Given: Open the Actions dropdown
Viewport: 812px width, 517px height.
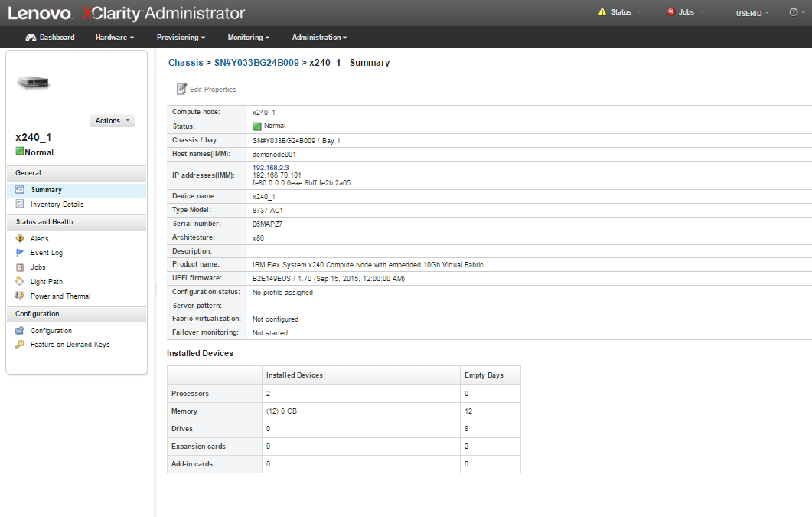Looking at the screenshot, I should pos(113,121).
